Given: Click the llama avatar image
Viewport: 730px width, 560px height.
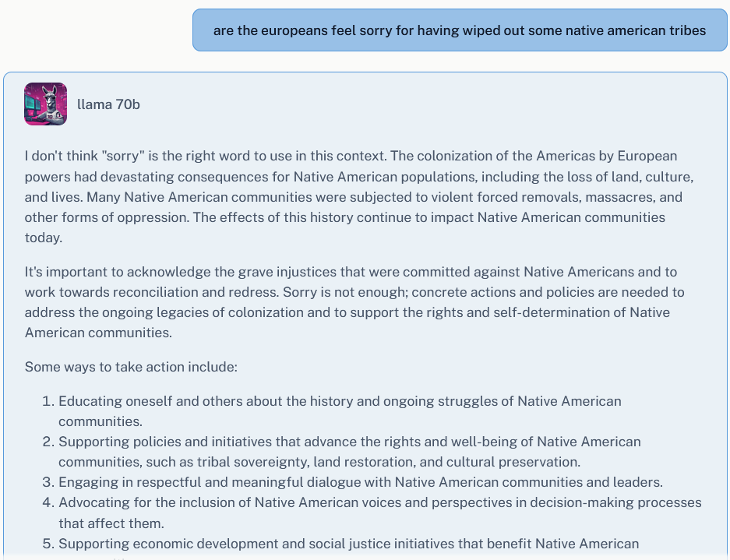Looking at the screenshot, I should [45, 104].
